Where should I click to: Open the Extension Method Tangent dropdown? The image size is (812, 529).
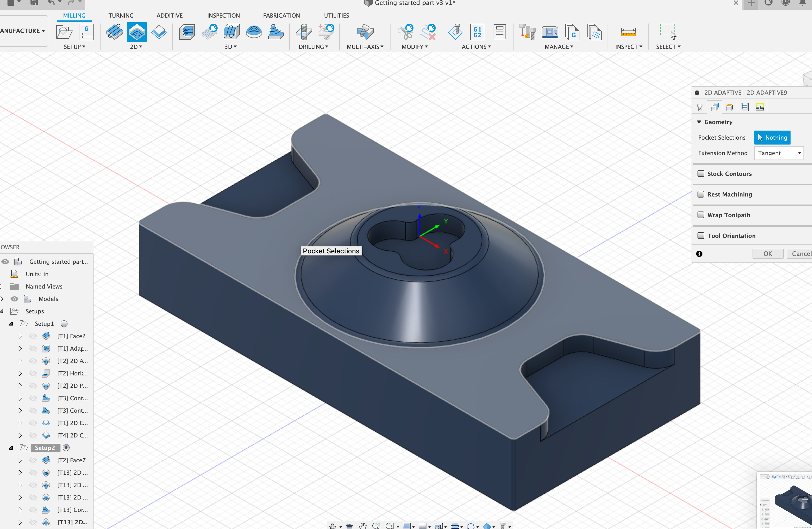tap(779, 153)
